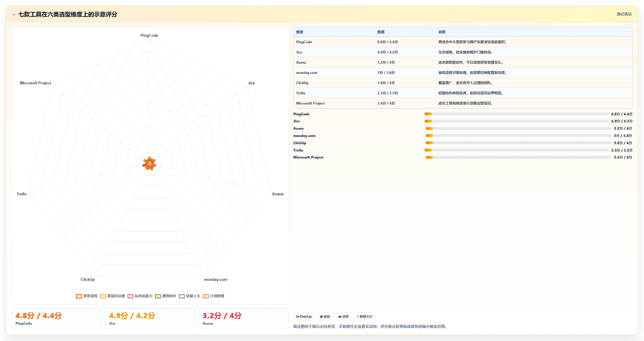This screenshot has height=341, width=644.
Task: Click the monday.com cell in the table
Action: click(x=307, y=73)
